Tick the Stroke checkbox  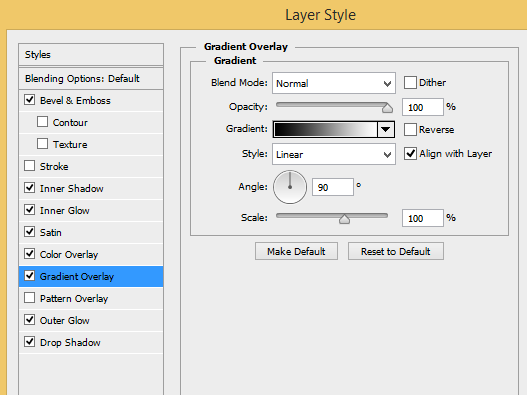coord(30,166)
